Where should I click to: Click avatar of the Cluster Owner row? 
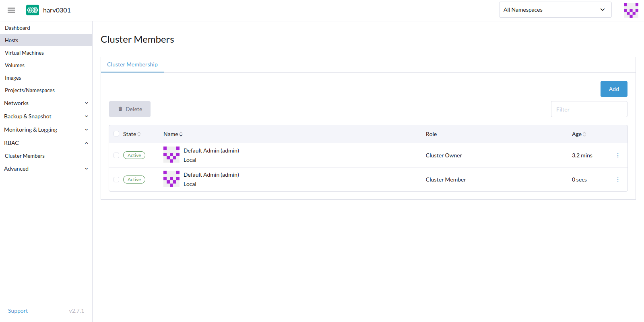pos(171,155)
